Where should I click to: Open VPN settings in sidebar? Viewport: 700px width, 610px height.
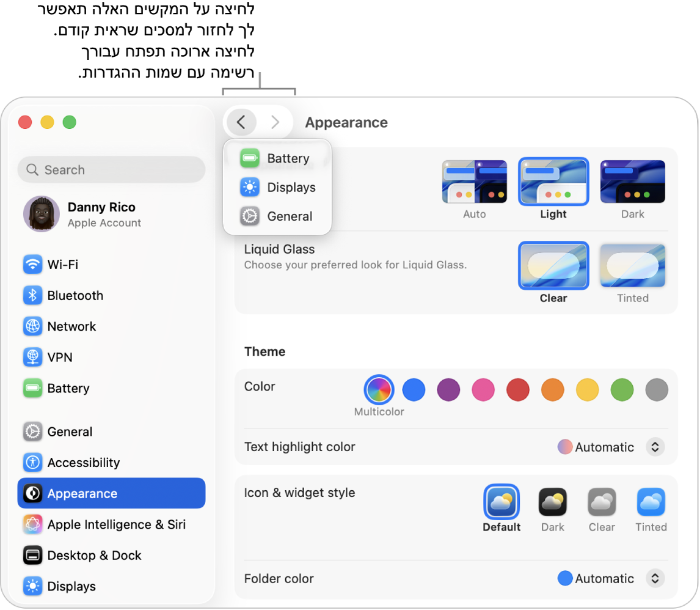click(x=111, y=357)
